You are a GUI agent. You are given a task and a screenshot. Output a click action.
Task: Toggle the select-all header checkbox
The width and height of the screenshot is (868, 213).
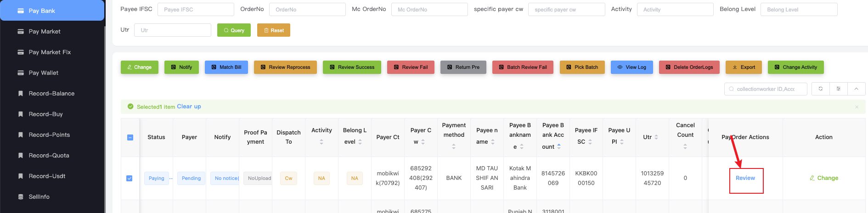pyautogui.click(x=130, y=137)
